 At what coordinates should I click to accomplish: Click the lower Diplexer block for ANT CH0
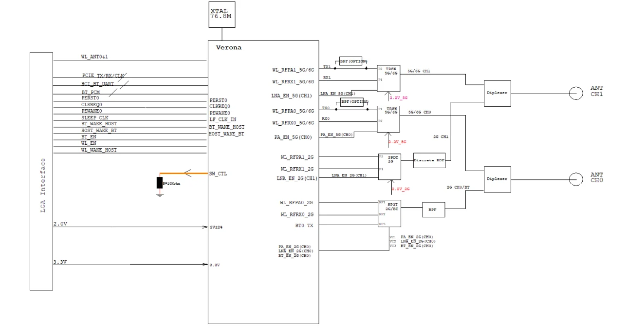click(497, 178)
